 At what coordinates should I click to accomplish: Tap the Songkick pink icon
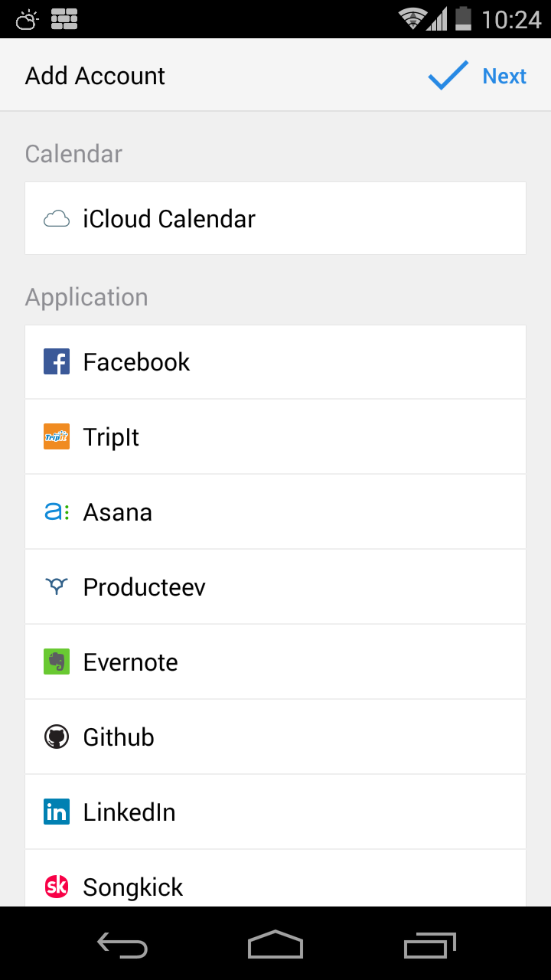[x=57, y=887]
